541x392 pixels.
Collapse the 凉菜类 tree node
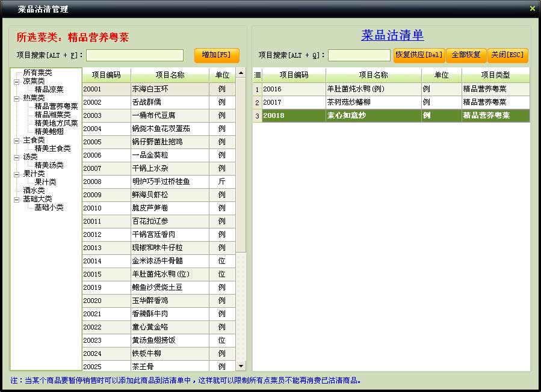pyautogui.click(x=16, y=81)
